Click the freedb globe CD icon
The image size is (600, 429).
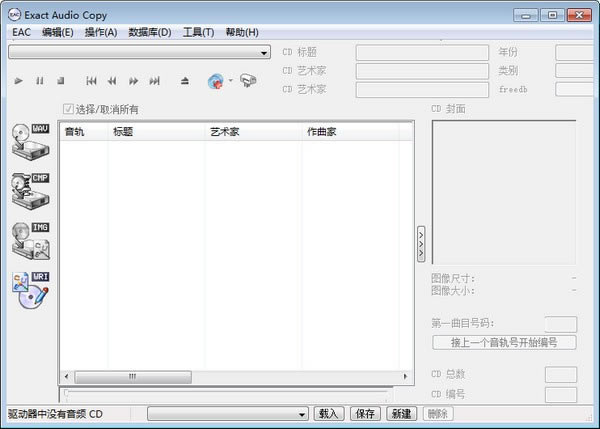coord(216,81)
